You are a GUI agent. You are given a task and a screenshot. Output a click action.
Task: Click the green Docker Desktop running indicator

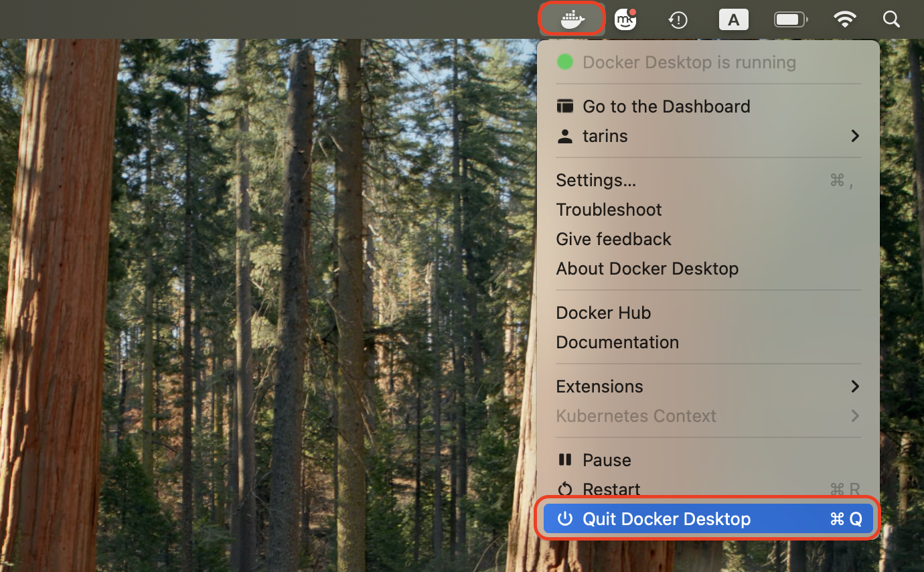(x=564, y=62)
